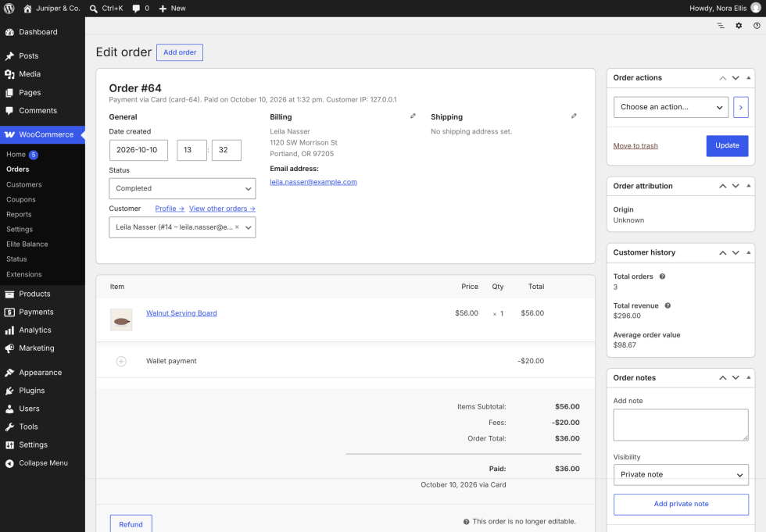Image resolution: width=766 pixels, height=532 pixels.
Task: Open the Customer dropdown for Leila Nasser
Action: (x=182, y=227)
